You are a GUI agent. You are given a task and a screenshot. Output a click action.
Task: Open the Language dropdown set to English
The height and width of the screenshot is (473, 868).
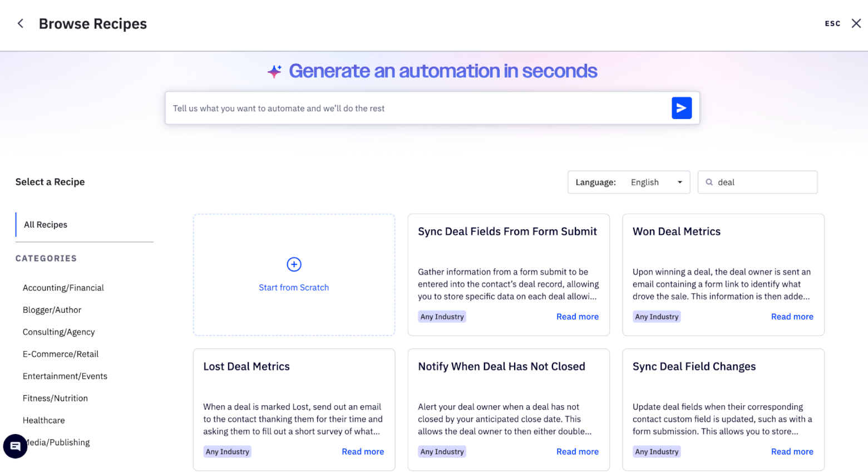pyautogui.click(x=629, y=182)
